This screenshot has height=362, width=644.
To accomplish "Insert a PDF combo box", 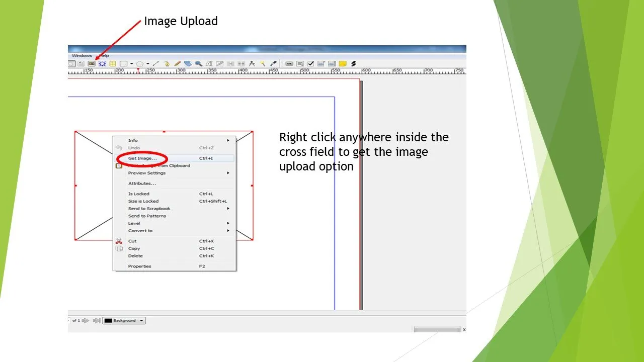I will point(321,64).
